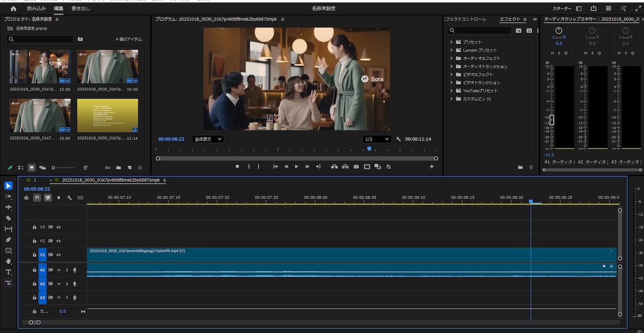This screenshot has width=644, height=333.
Task: Select the Rectangle tool
Action: 8,251
